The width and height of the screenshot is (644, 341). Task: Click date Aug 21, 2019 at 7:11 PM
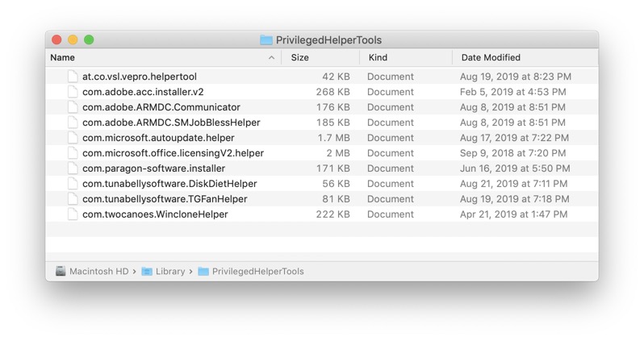point(514,184)
